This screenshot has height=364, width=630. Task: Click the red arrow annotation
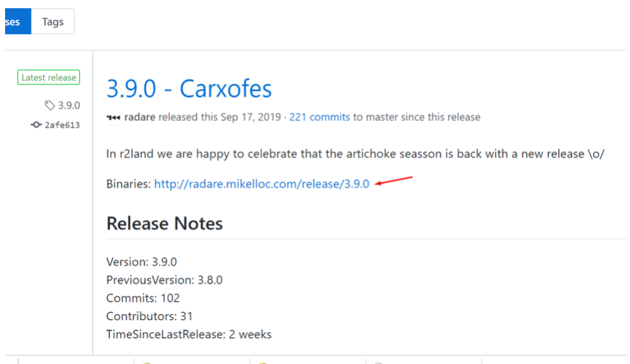tap(393, 181)
